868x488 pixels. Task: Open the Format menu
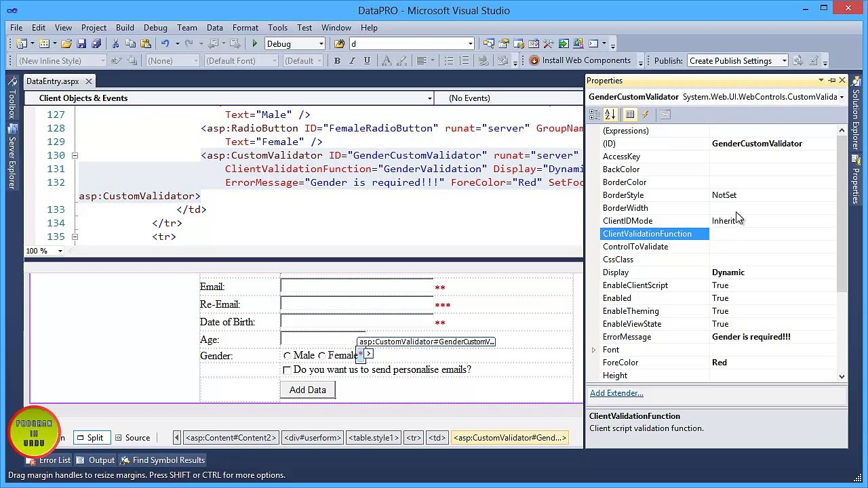(245, 28)
